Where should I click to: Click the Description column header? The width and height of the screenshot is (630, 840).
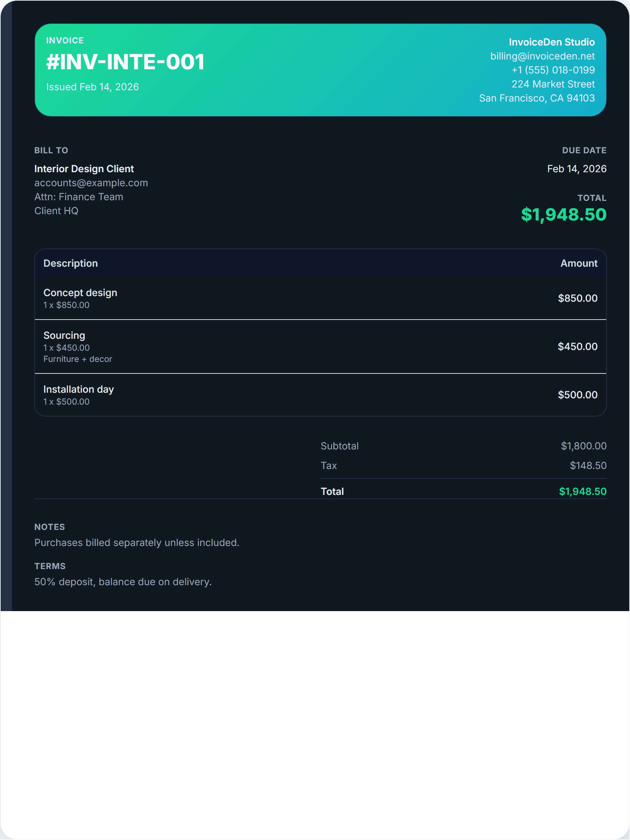coord(71,263)
